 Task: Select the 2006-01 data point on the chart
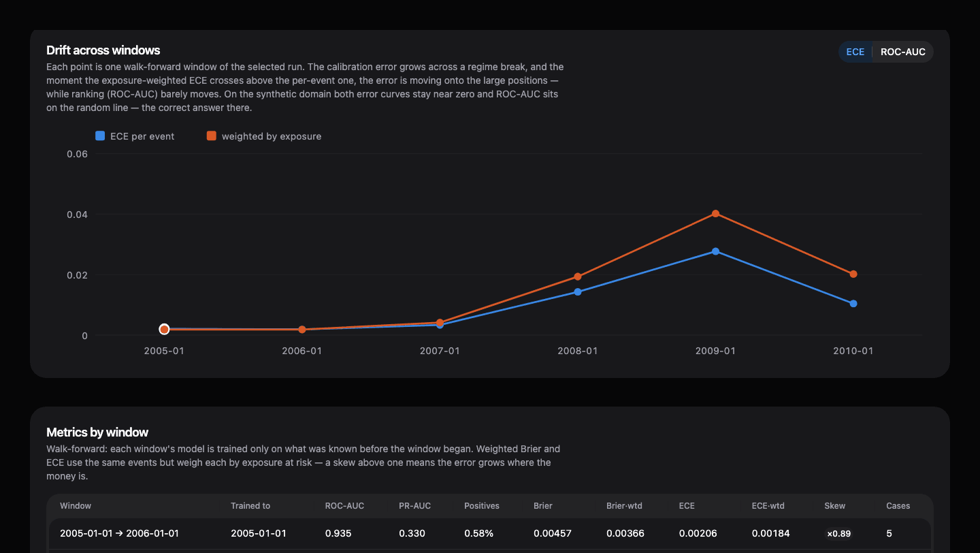(x=302, y=330)
